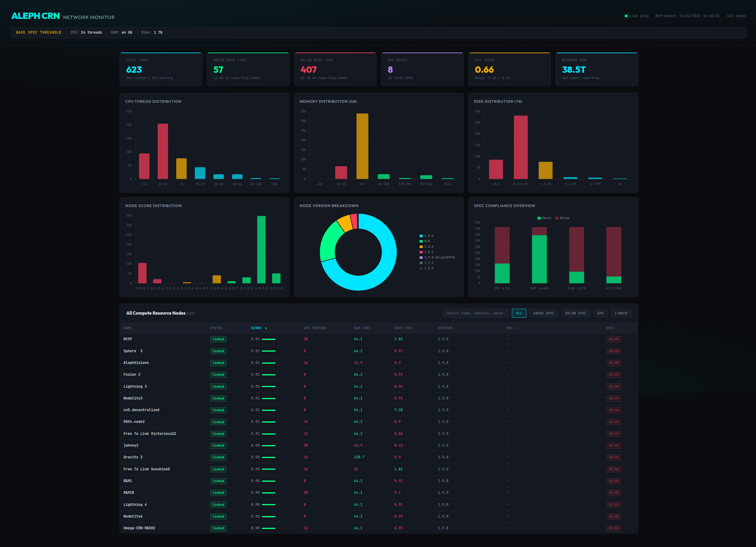
Task: Click the BELOW spec badge for Sphere 3
Action: (x=613, y=351)
